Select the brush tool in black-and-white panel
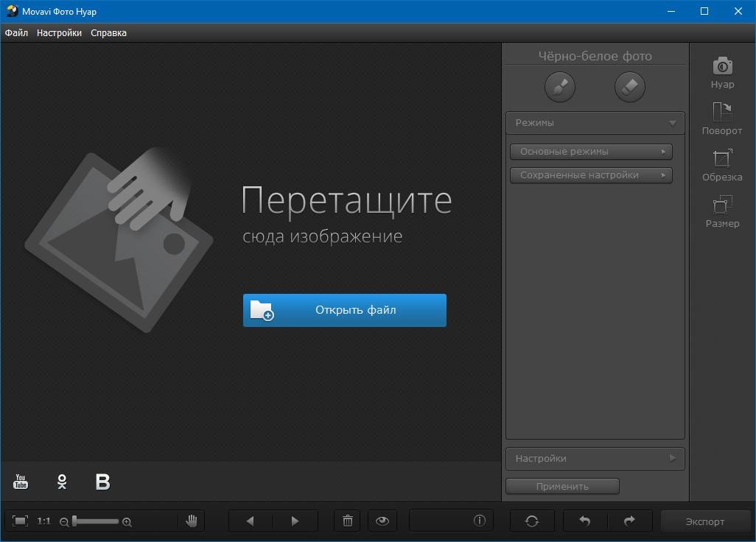756x542 pixels. point(560,87)
